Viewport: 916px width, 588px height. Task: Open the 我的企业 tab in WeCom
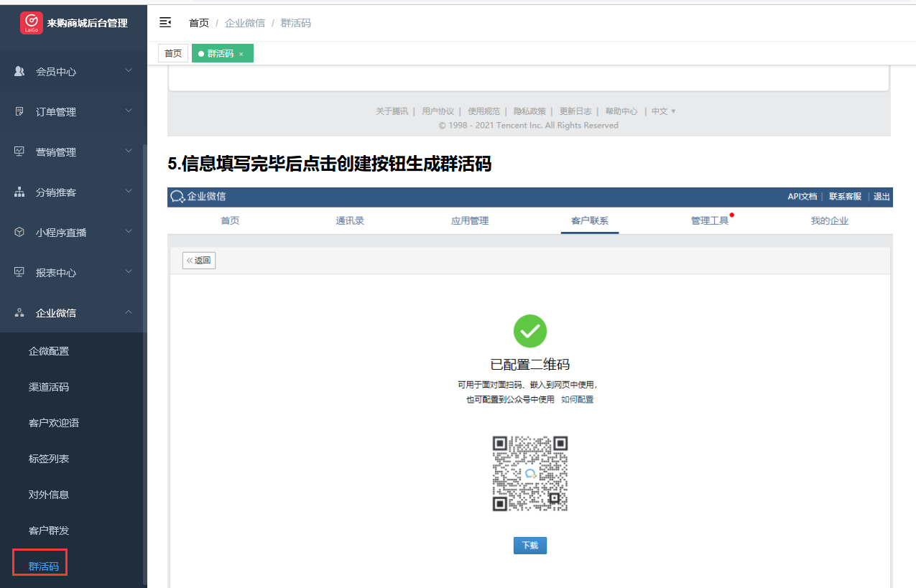point(830,220)
